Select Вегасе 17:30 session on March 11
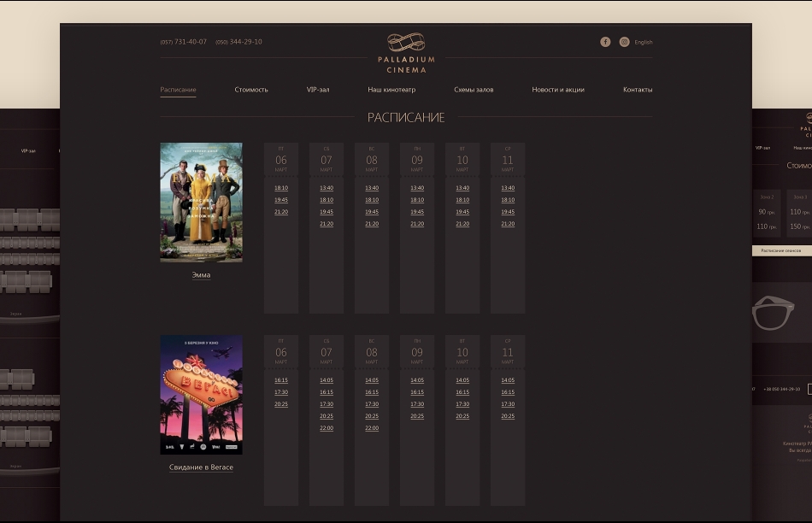The height and width of the screenshot is (523, 812). pyautogui.click(x=508, y=404)
